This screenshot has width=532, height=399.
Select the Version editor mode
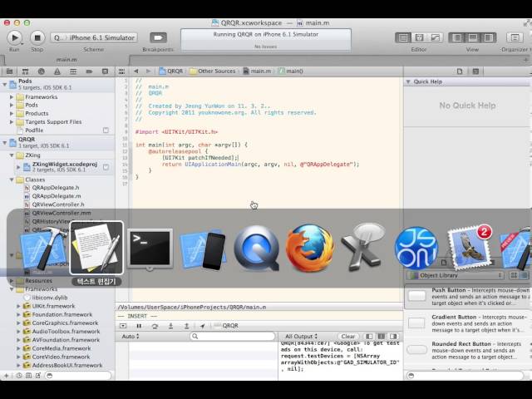435,37
